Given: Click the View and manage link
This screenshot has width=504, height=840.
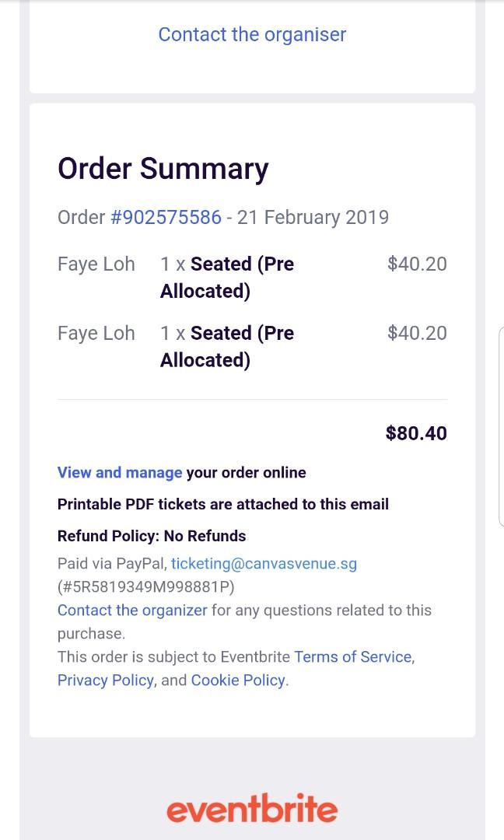Looking at the screenshot, I should click(x=120, y=473).
